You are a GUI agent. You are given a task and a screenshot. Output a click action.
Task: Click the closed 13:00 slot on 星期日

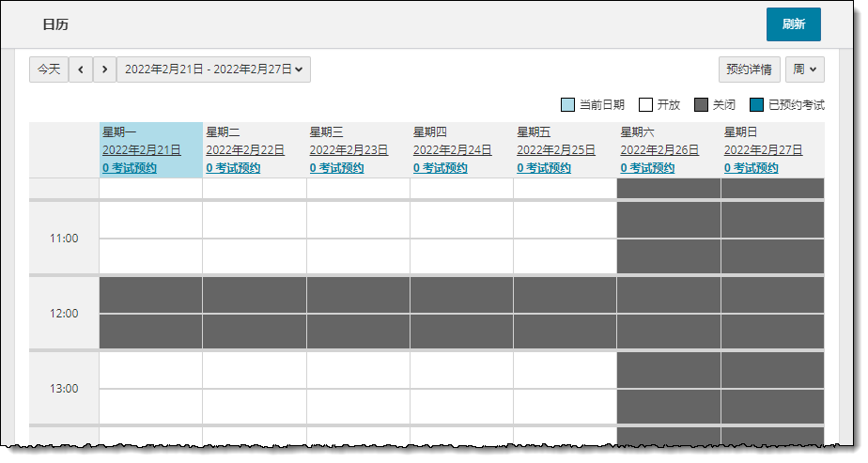(772, 370)
